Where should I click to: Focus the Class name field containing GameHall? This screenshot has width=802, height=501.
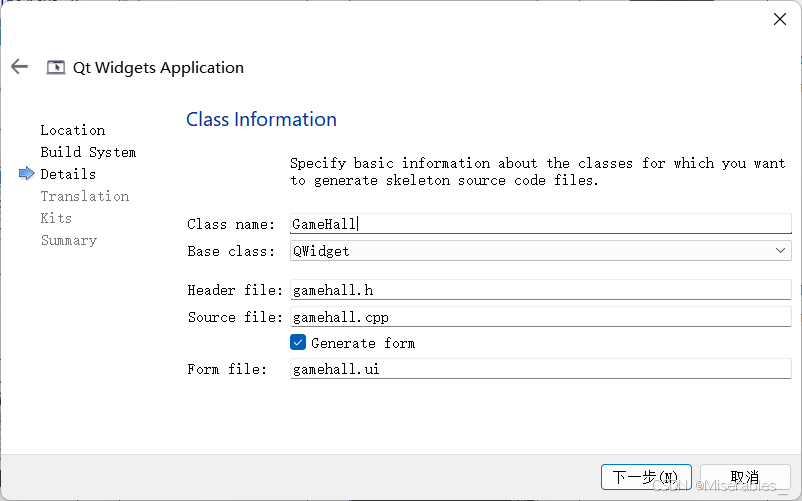541,224
